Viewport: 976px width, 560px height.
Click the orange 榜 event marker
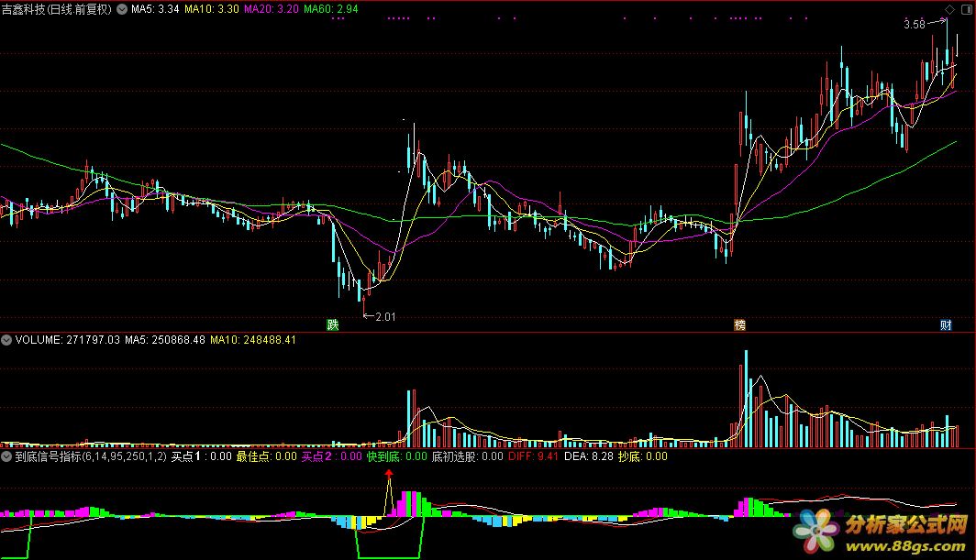739,324
